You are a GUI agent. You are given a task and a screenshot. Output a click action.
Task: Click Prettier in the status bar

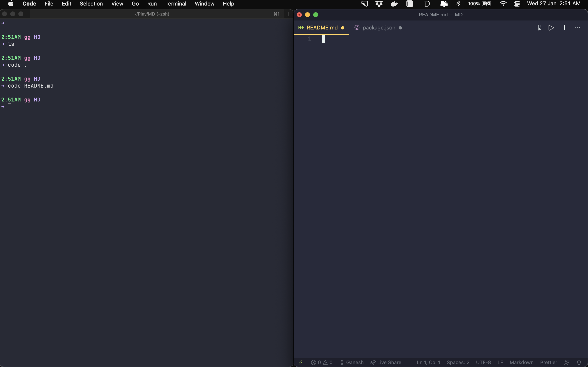549,362
